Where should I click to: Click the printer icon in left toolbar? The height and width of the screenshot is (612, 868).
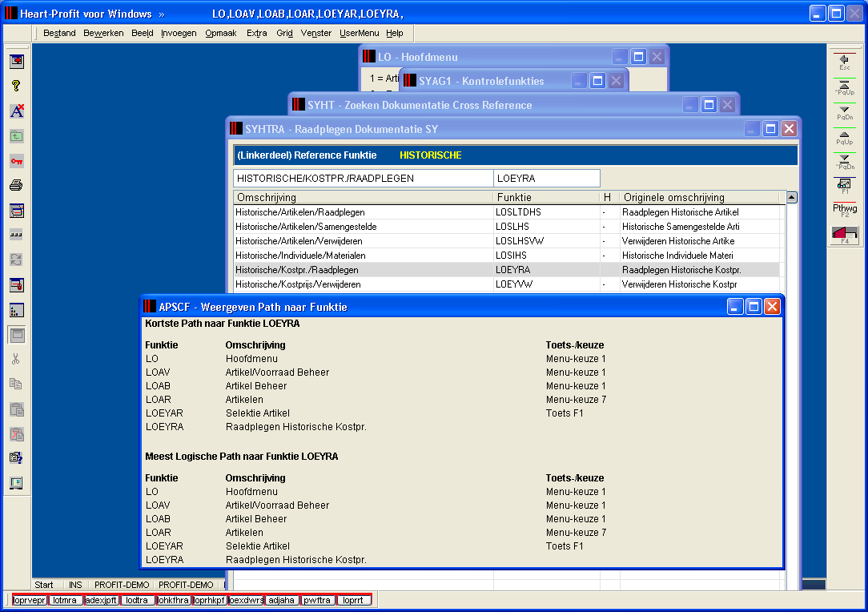pyautogui.click(x=17, y=186)
